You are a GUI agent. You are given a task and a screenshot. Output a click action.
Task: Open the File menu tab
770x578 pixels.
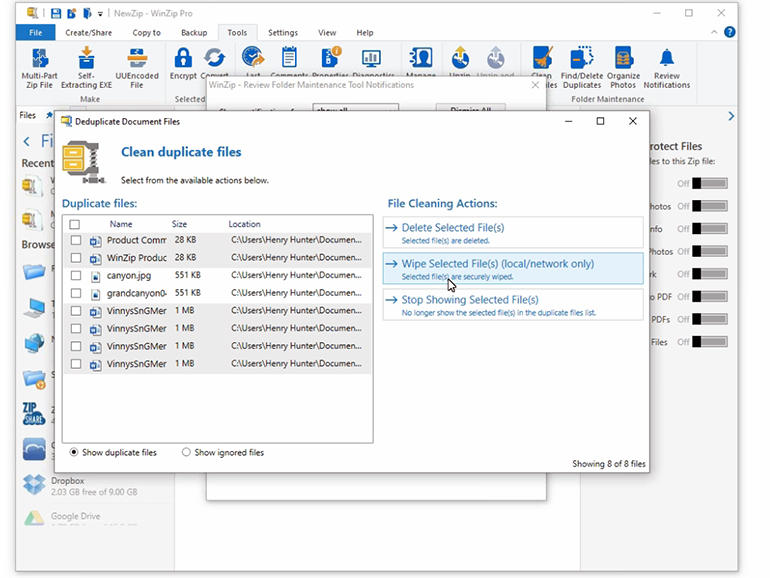[35, 33]
